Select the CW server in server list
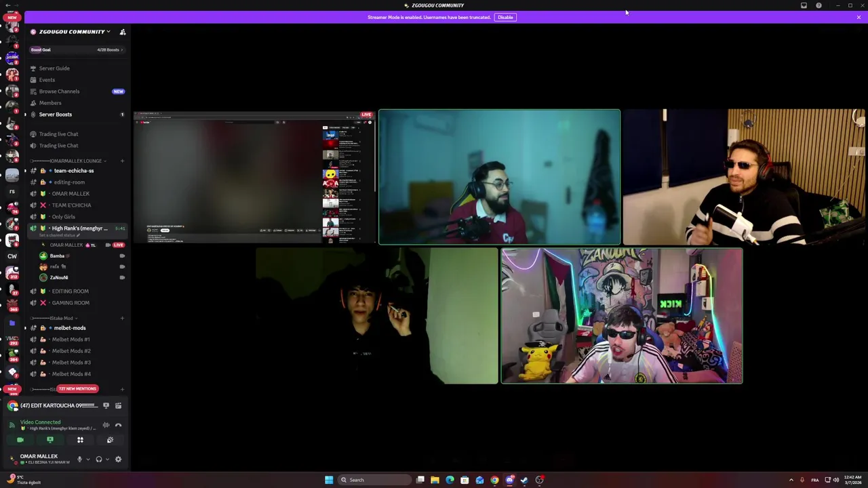The width and height of the screenshot is (868, 488). pyautogui.click(x=12, y=256)
